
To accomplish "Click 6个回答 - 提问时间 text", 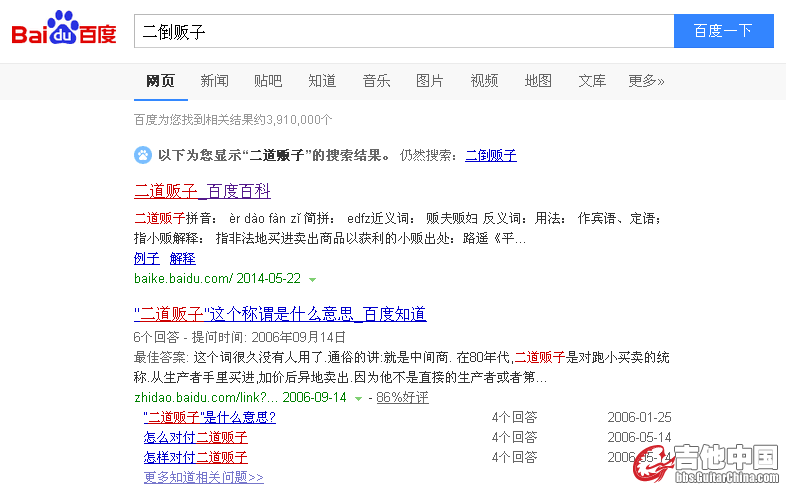I will tap(240, 337).
